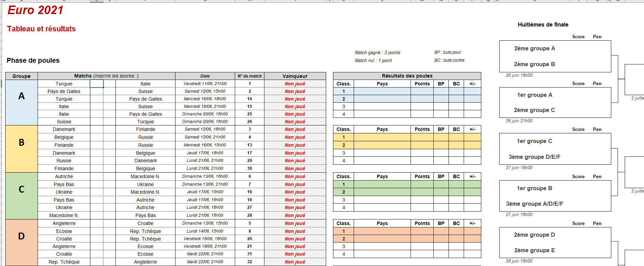Click Angleterre in match 5 row
Viewport: 644px width, 266px height.
[x=64, y=223]
